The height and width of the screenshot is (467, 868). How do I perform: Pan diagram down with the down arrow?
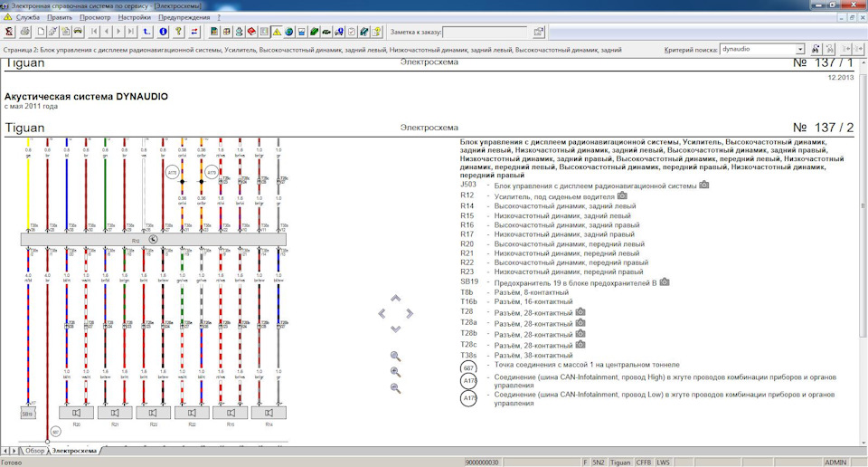point(395,329)
